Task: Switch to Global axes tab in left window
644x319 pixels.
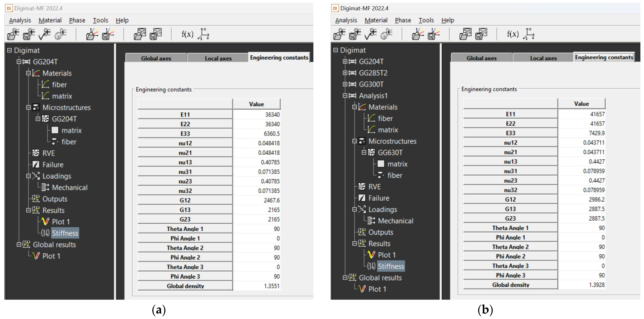Action: tap(156, 58)
